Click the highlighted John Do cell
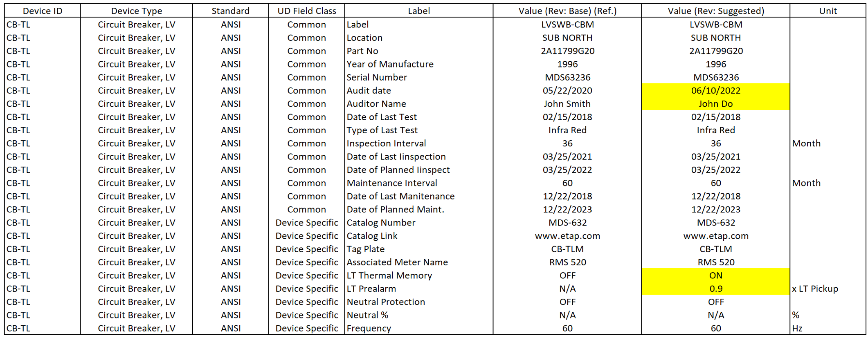 (x=715, y=104)
